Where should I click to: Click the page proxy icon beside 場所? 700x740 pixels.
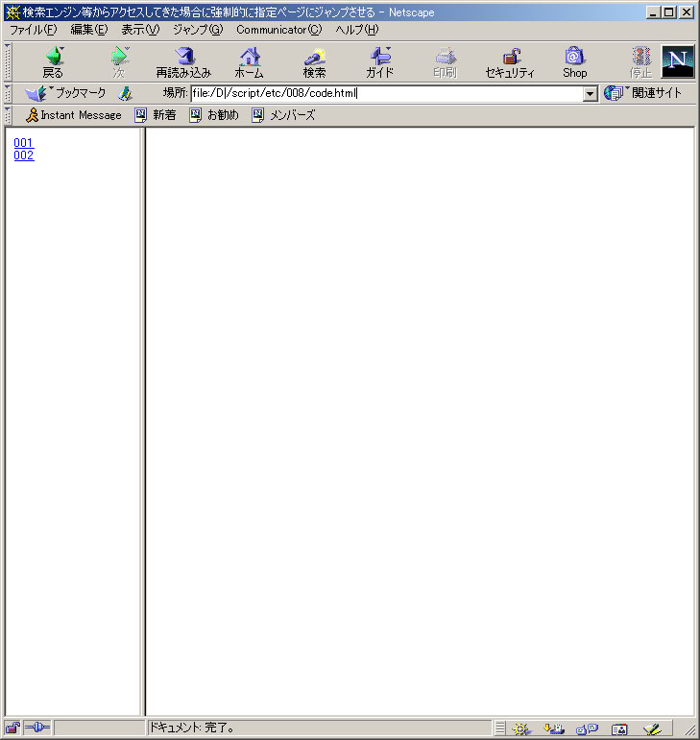pos(125,93)
